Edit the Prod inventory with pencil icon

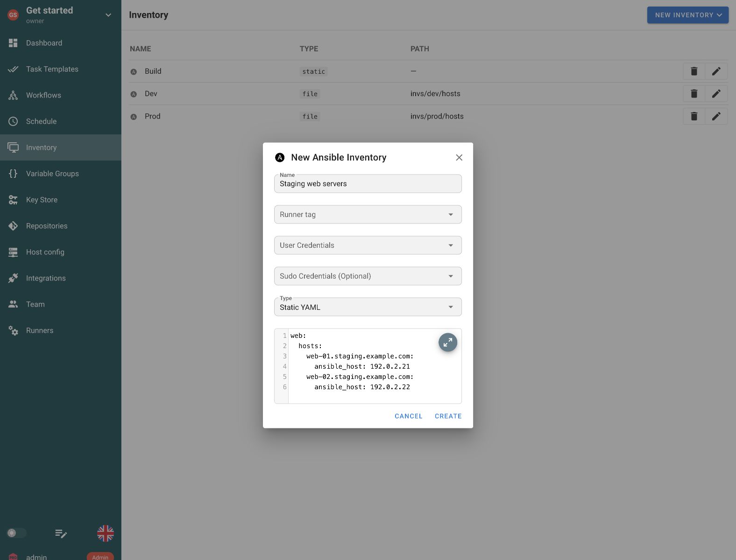point(716,116)
